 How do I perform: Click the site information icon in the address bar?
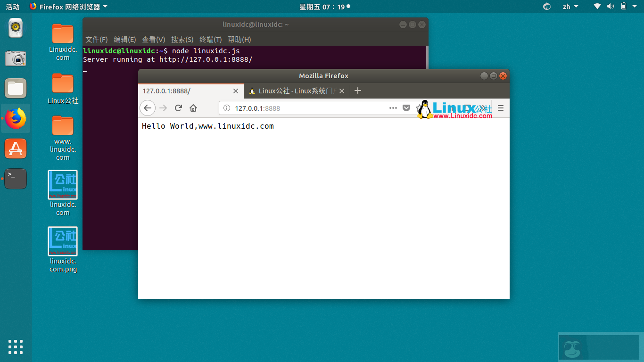tap(226, 108)
